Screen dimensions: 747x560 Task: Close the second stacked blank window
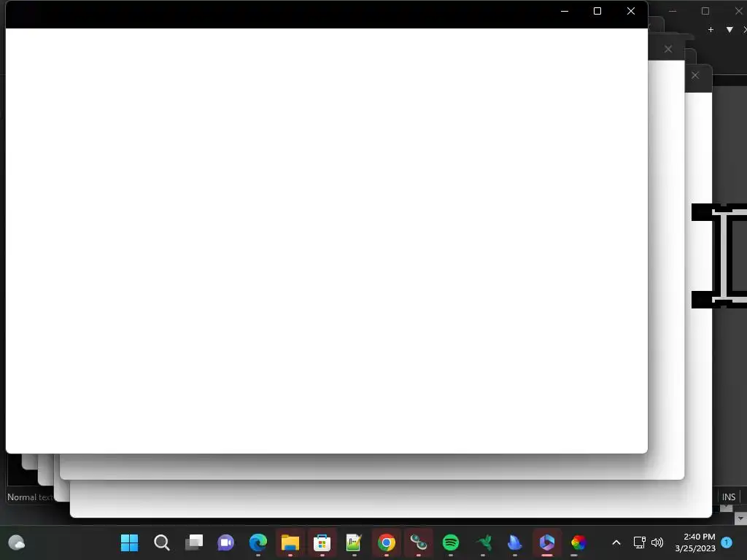tap(668, 49)
